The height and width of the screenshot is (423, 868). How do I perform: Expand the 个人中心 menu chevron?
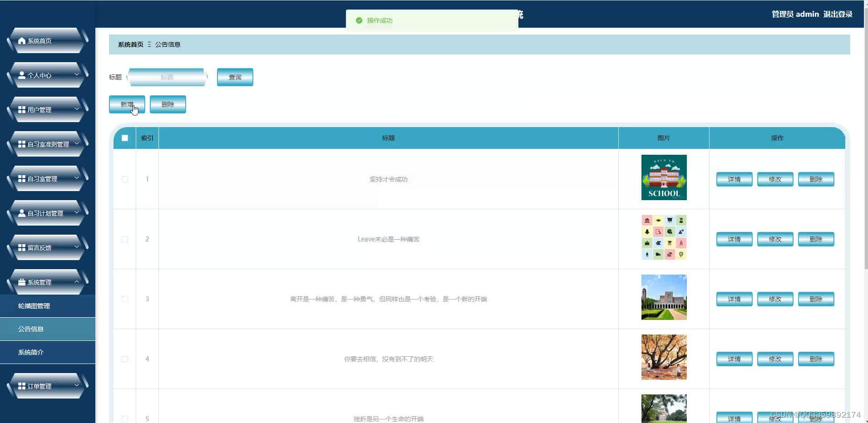(77, 74)
